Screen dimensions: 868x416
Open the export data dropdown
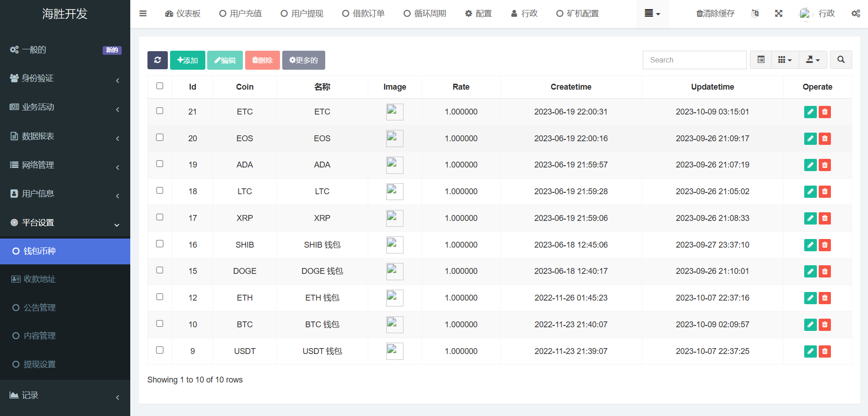[x=813, y=60]
